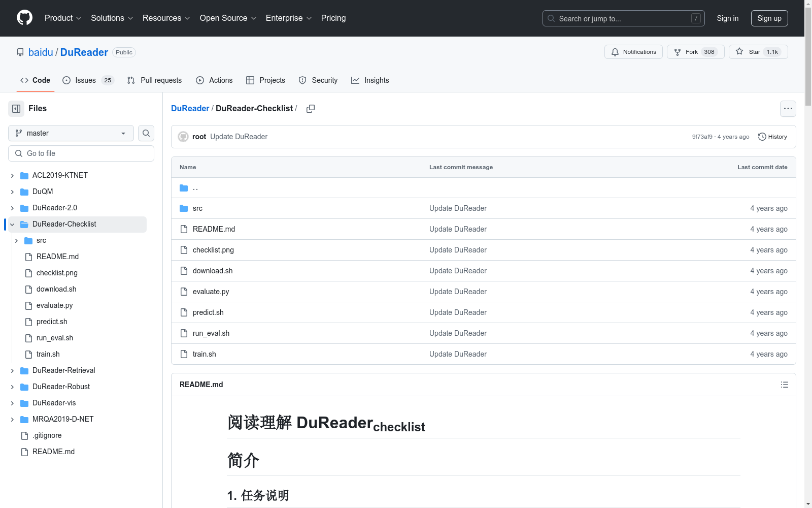
Task: Open the Enterprise menu
Action: 289,18
